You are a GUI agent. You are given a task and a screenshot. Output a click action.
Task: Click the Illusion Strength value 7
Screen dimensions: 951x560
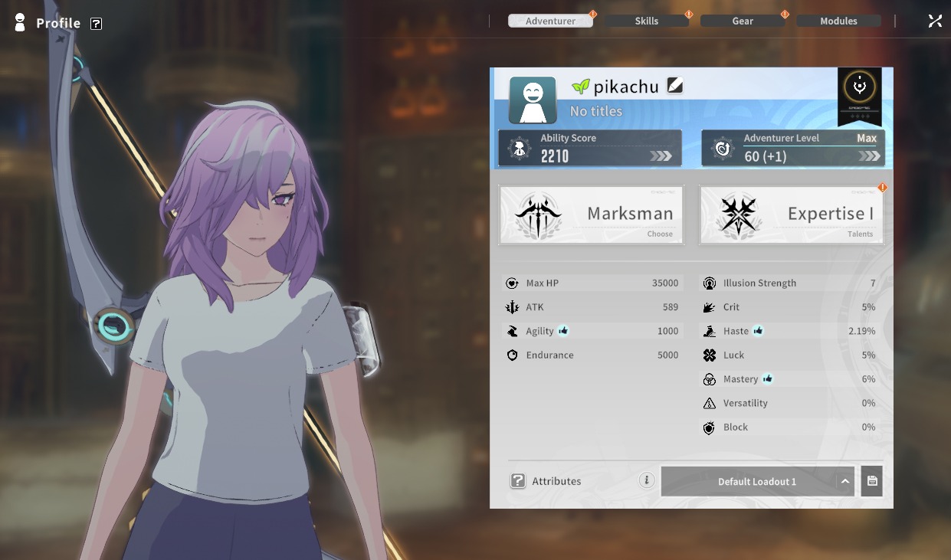[x=873, y=283]
